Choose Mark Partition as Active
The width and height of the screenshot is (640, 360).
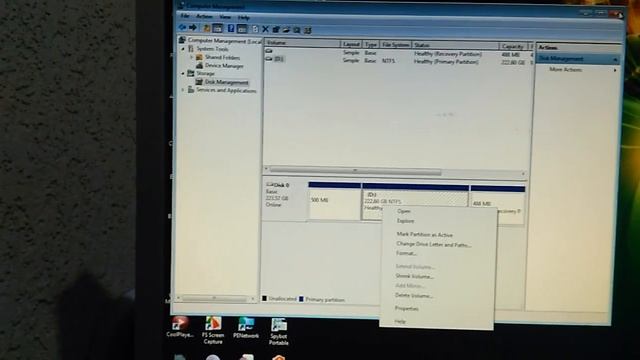(x=424, y=235)
